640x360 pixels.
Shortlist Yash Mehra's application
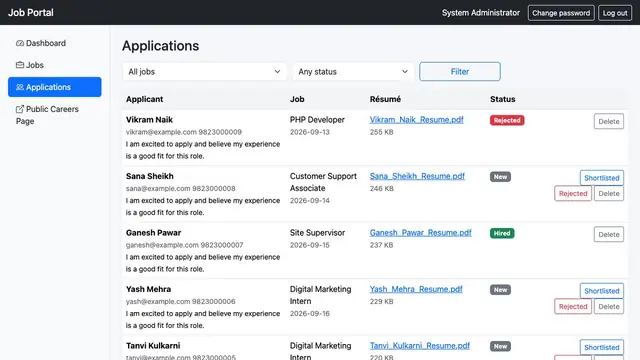(x=602, y=291)
